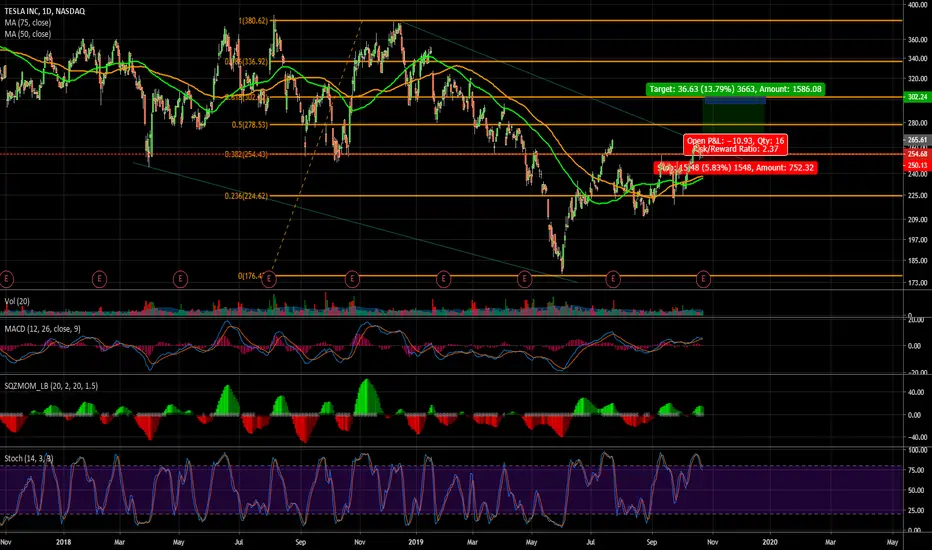This screenshot has height=550, width=932.
Task: Click the 280.00 price scale label
Action: pos(918,123)
